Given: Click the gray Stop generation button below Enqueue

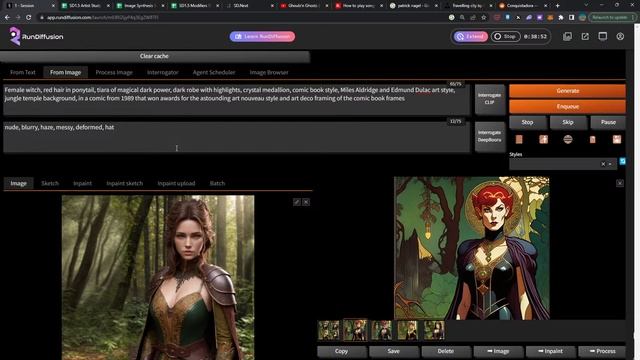Looking at the screenshot, I should pyautogui.click(x=527, y=122).
